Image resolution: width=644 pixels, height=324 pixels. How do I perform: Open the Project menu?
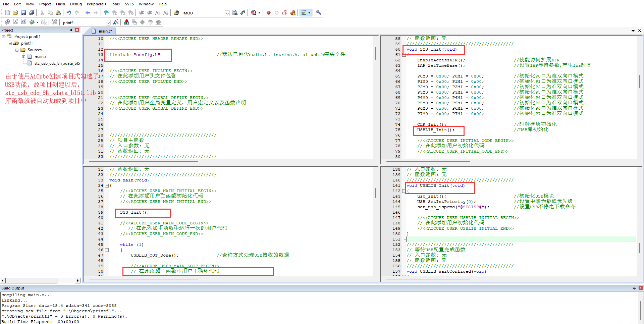tap(45, 4)
